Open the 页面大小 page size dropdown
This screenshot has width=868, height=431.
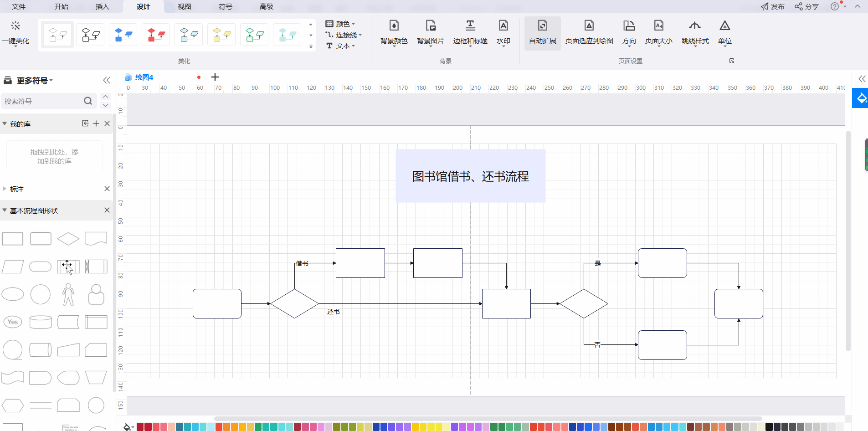point(659,33)
